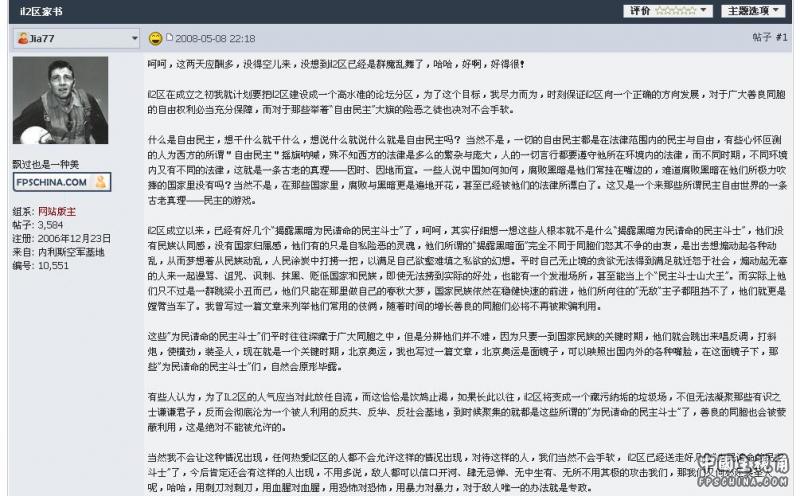Click the FPSCHINA.COM badge

coord(62,182)
